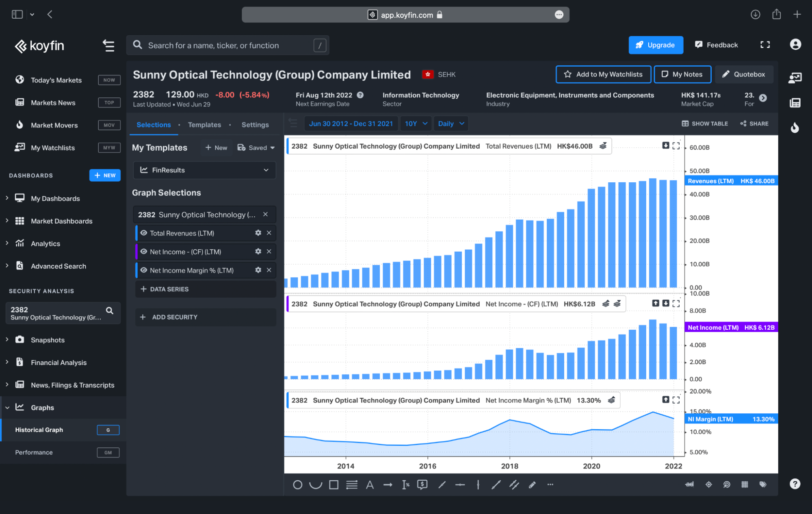Switch to the Templates tab
The width and height of the screenshot is (812, 514).
(x=204, y=125)
